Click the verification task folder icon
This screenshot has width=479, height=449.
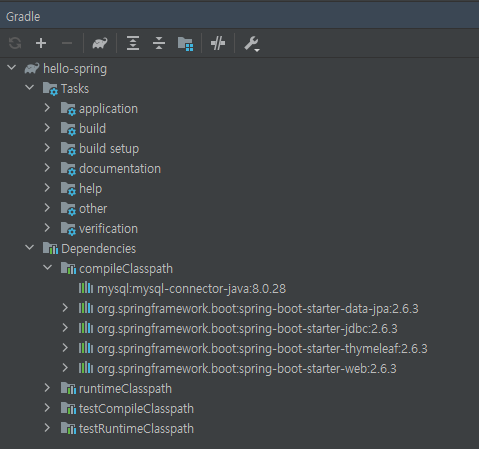click(68, 229)
